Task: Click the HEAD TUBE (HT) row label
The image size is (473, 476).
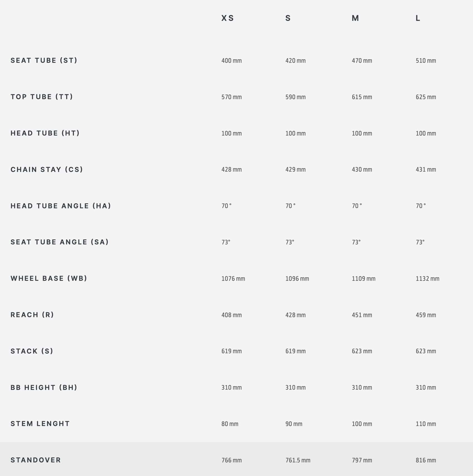Action: point(45,133)
